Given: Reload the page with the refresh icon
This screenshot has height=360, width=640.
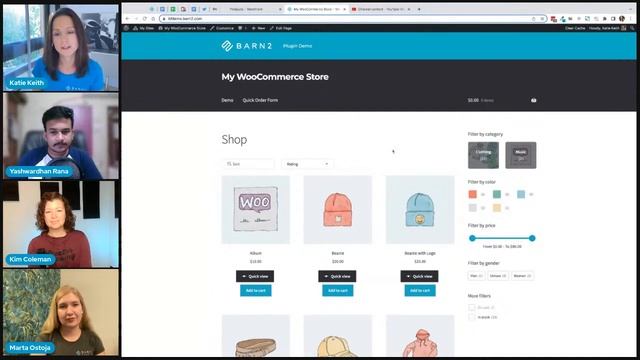Looking at the screenshot, I should pos(144,19).
